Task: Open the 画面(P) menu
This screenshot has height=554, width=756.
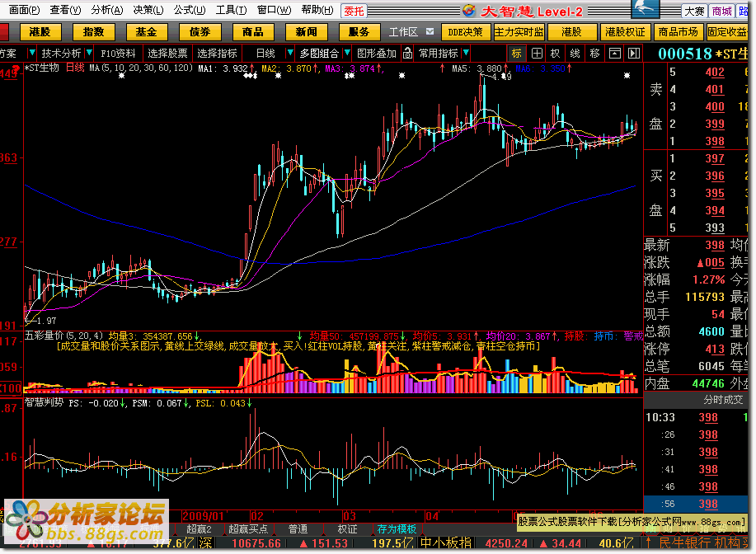Action: click(x=24, y=10)
